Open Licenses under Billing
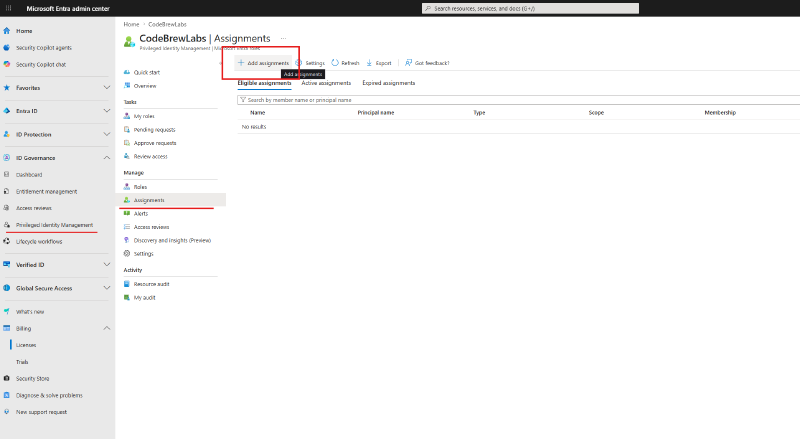Image resolution: width=800 pixels, height=439 pixels. click(x=26, y=345)
